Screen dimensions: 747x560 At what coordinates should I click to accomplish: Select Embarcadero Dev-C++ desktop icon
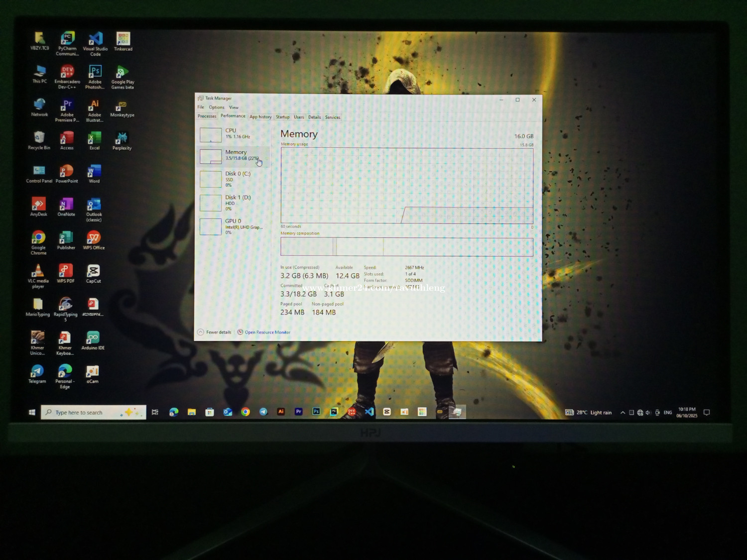point(67,77)
